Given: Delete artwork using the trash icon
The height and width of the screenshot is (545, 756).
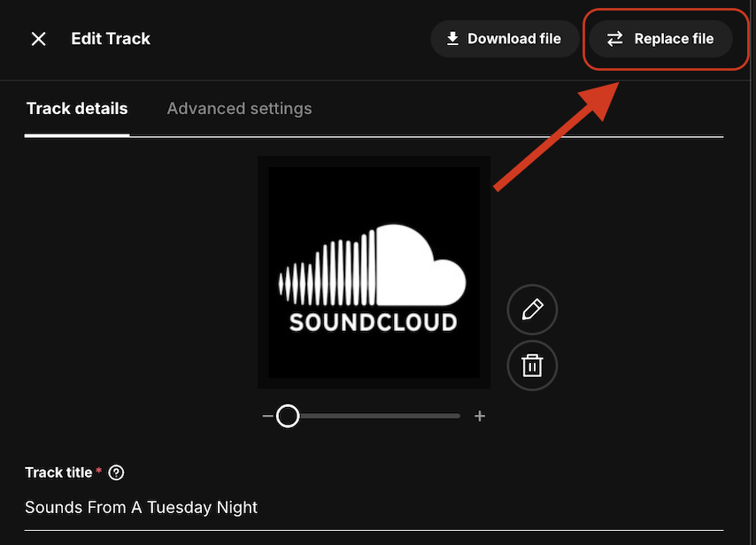Looking at the screenshot, I should (532, 365).
